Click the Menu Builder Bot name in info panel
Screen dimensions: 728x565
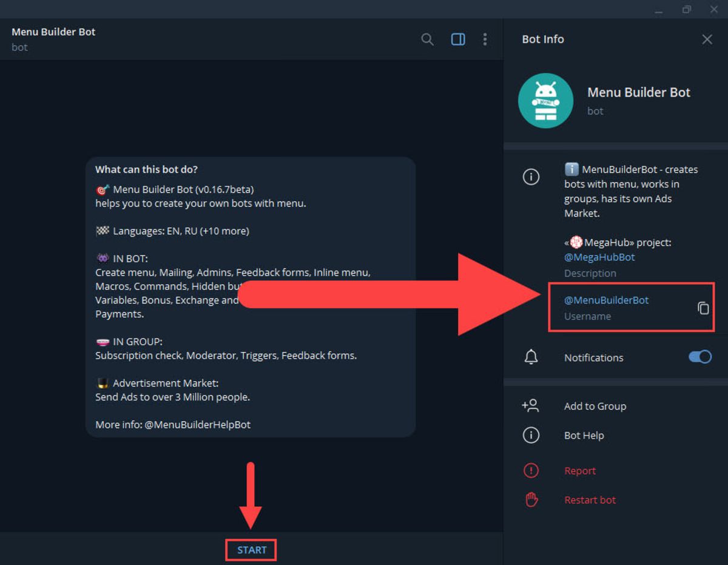coord(639,92)
